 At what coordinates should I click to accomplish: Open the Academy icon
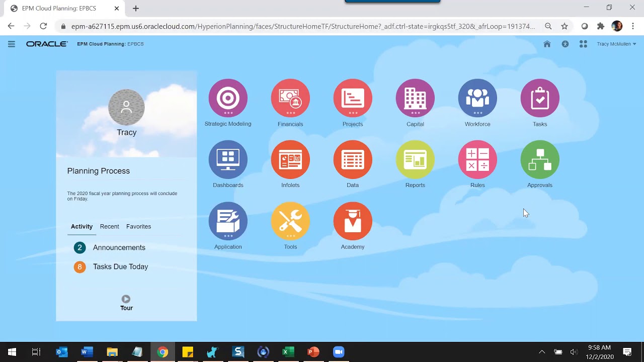(x=353, y=221)
